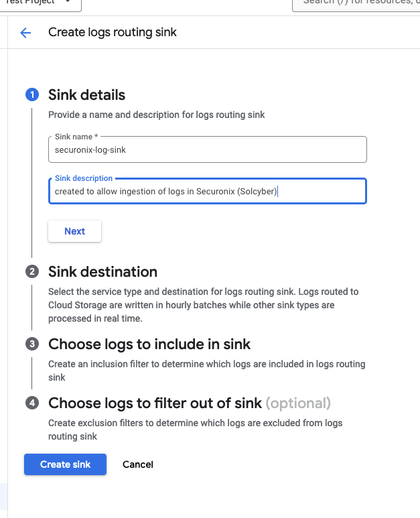Viewport: 420px width, 518px height.
Task: Click the inclusion filter description text
Action: pos(206,371)
